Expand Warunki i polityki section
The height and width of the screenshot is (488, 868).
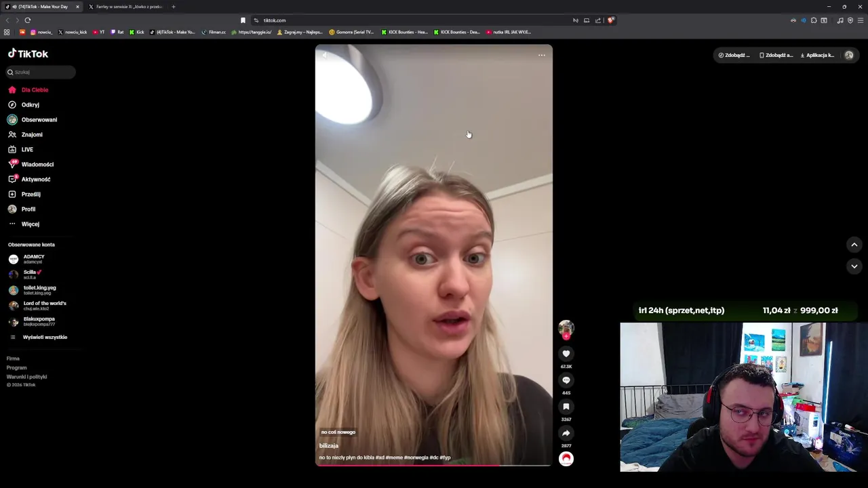coord(26,377)
